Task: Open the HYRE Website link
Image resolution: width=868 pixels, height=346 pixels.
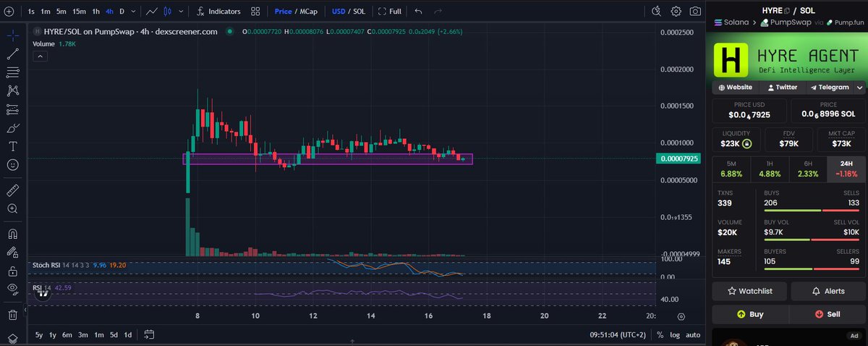Action: coord(736,88)
